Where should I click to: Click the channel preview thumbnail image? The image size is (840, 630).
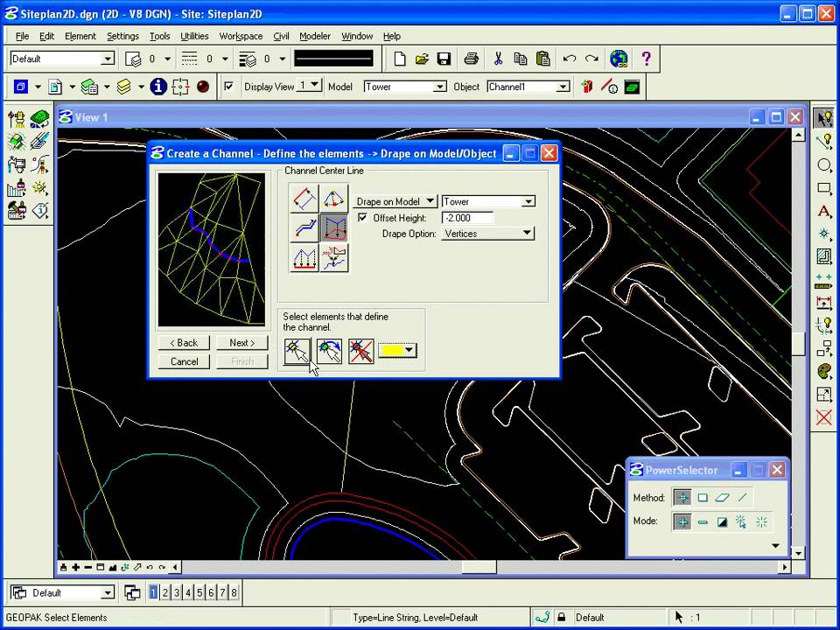[x=212, y=248]
